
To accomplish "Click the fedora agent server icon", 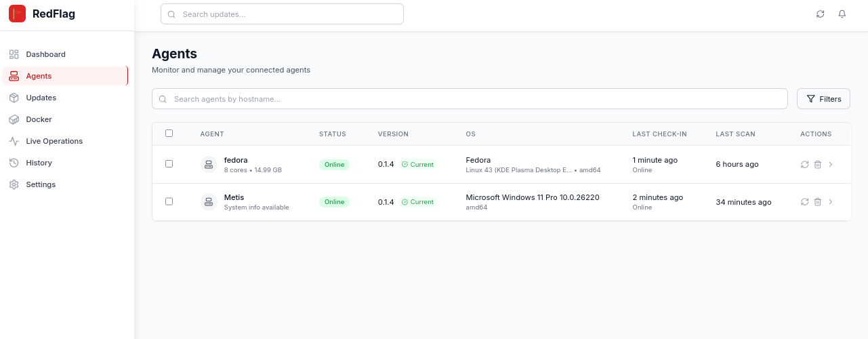I will point(209,165).
